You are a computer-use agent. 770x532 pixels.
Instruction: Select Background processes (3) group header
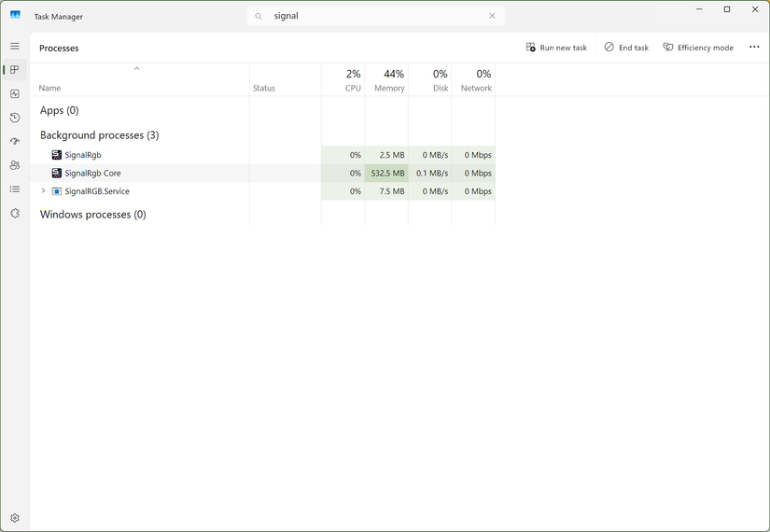click(x=100, y=135)
